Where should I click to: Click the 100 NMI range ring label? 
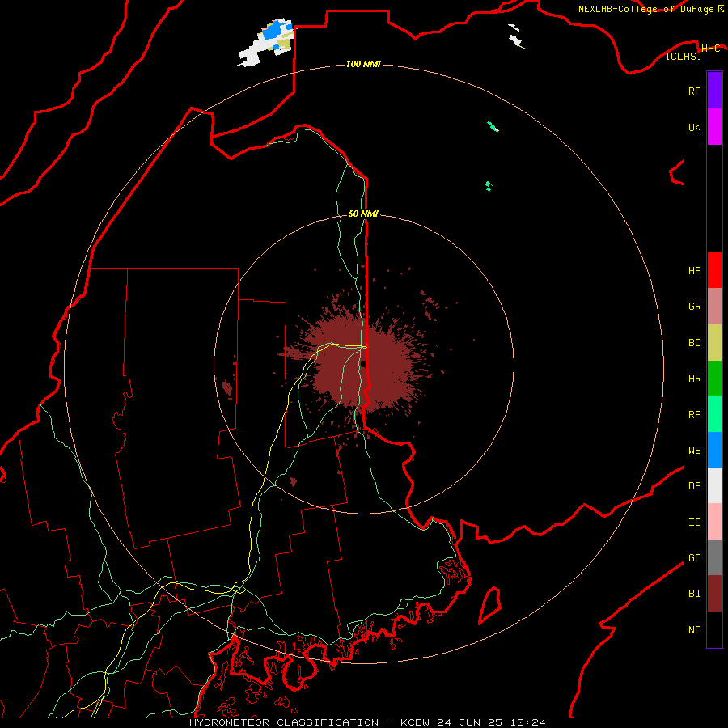[363, 64]
